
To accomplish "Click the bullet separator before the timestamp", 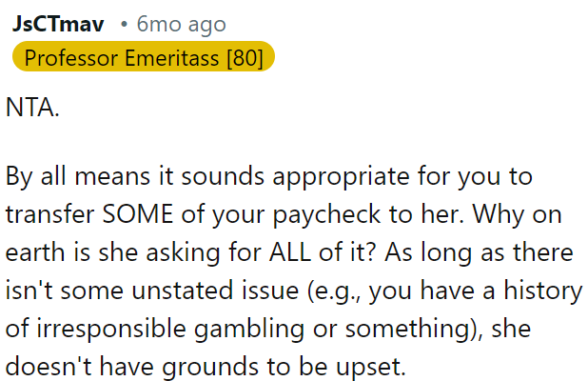I will (124, 25).
